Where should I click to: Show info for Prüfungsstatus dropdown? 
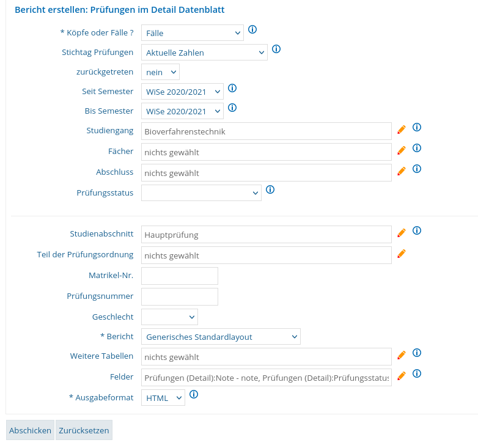[270, 189]
